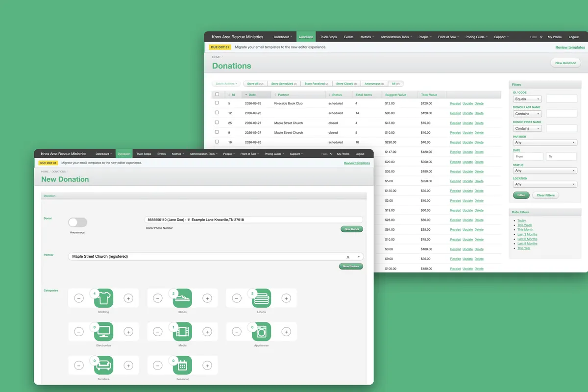
Task: Decrease Electronics count with minus button
Action: (x=78, y=332)
